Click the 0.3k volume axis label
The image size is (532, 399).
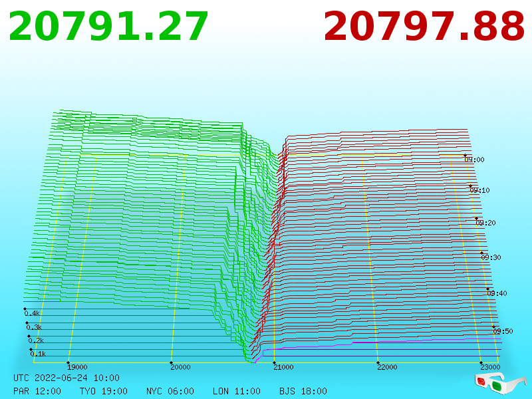click(34, 327)
